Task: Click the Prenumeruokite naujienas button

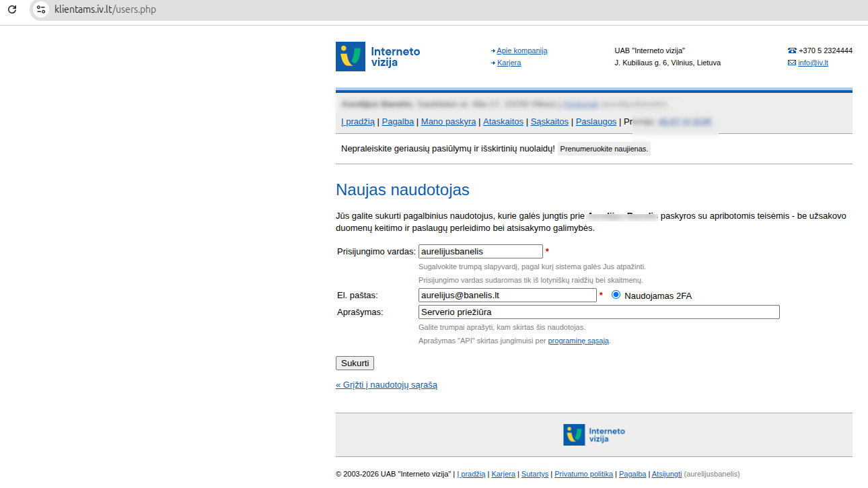Action: pyautogui.click(x=604, y=149)
